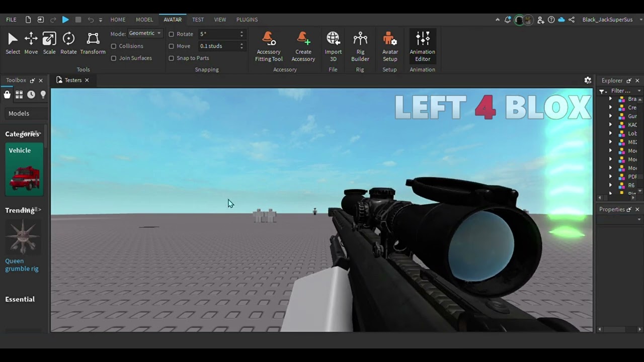Open Toolbox Recent clock icon
The height and width of the screenshot is (362, 644).
[31, 95]
